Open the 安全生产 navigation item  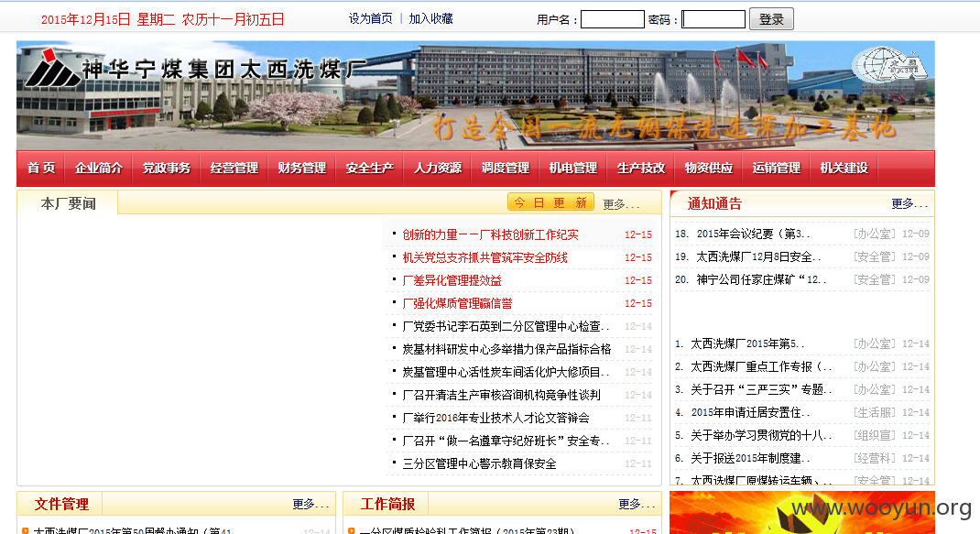tap(369, 169)
